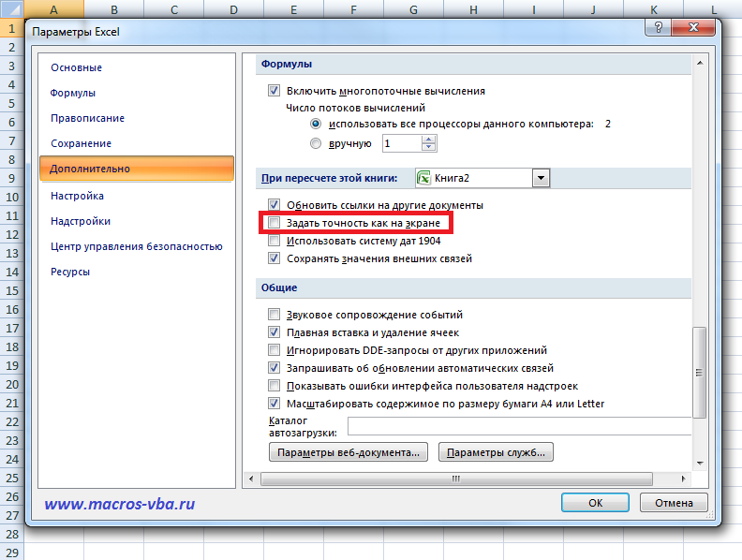Screen dimensions: 742x560
Task: Select the Ресурсы category
Action: tap(70, 272)
